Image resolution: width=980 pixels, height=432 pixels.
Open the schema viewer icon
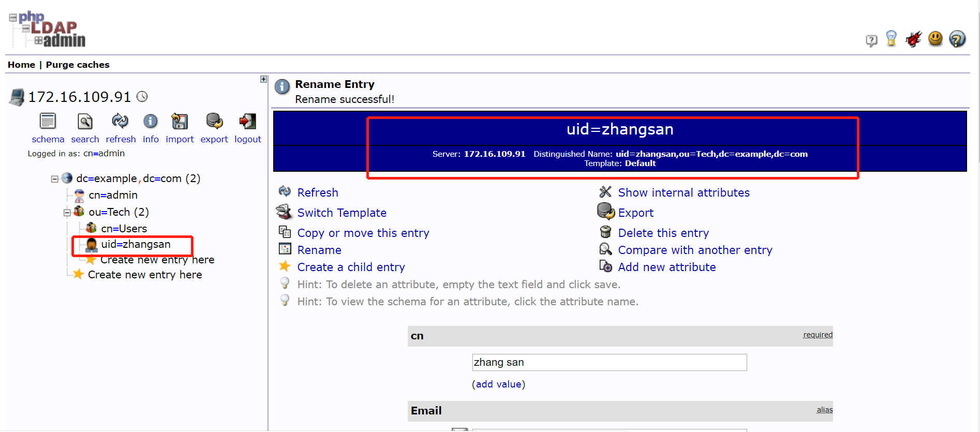(x=48, y=121)
